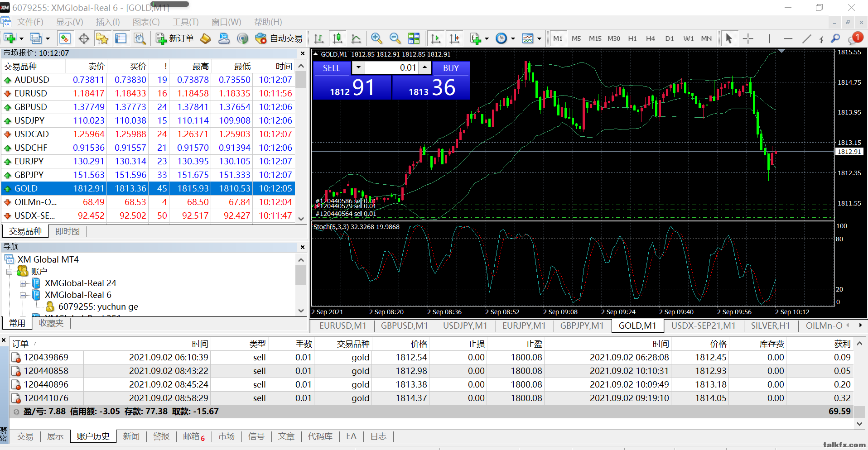868x450 pixels.
Task: Select the GOLD row in Market Watch
Action: tap(148, 188)
